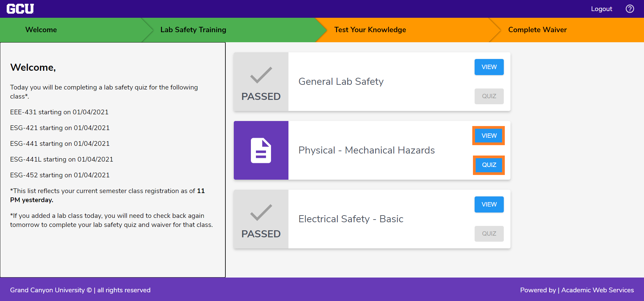The width and height of the screenshot is (644, 301).
Task: Switch to the Test Your Knowledge step
Action: [x=370, y=30]
